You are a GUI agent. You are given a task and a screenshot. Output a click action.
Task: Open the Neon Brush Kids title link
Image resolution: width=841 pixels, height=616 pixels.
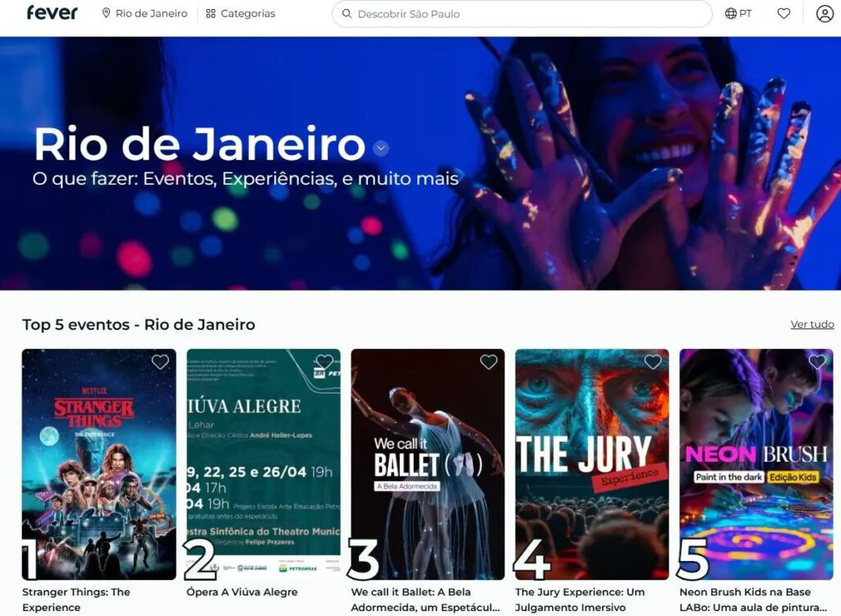pyautogui.click(x=752, y=600)
